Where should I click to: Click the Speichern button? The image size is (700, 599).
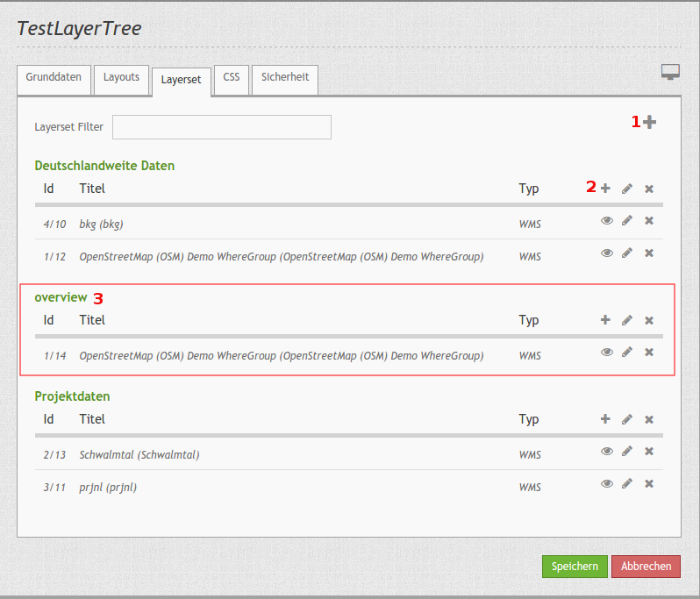pyautogui.click(x=575, y=567)
